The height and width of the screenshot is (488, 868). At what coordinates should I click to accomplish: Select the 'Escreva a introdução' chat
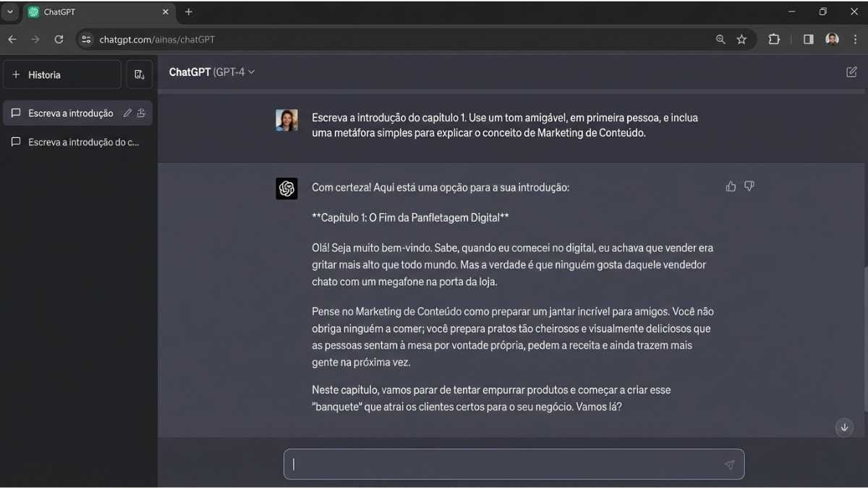[x=70, y=113]
